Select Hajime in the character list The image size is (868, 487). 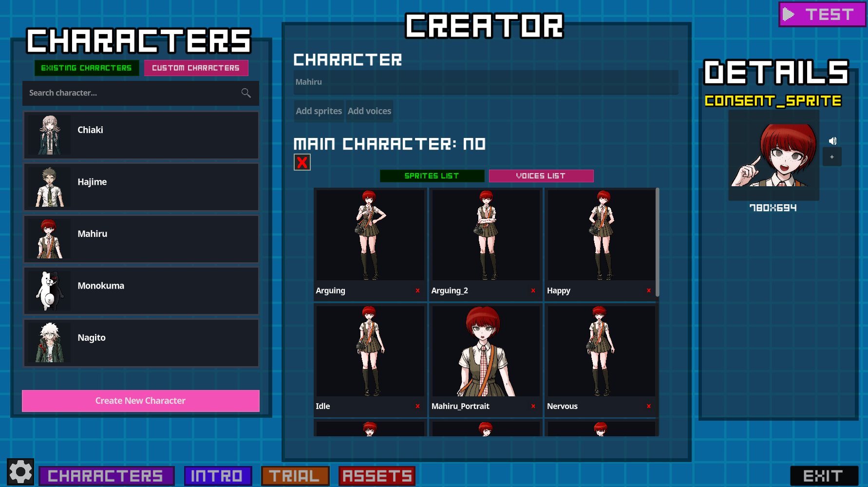pos(141,187)
